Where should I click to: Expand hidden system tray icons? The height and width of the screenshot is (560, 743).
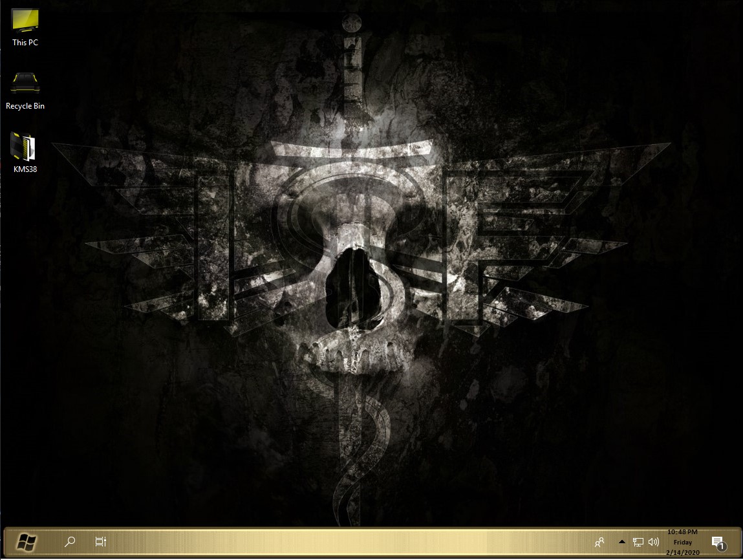point(621,541)
